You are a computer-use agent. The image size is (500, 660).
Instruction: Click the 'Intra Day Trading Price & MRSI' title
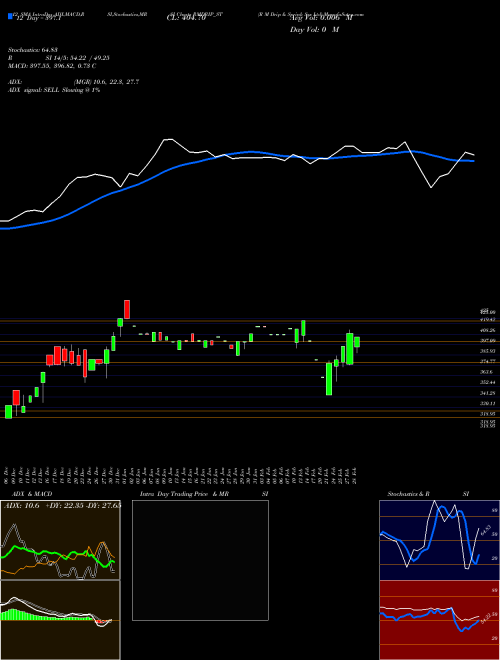click(204, 494)
